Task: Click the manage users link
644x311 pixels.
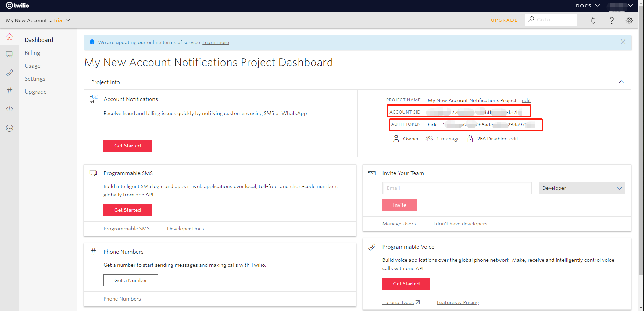Action: point(450,139)
